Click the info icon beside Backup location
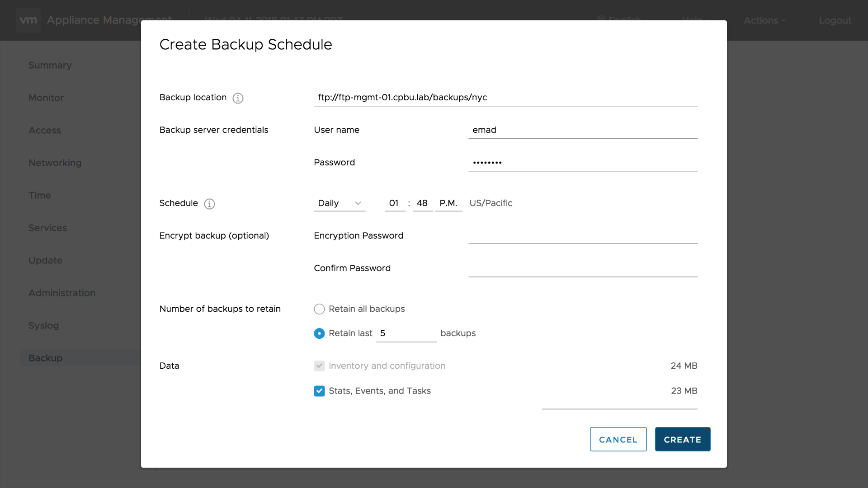Viewport: 868px width, 488px height. pos(238,98)
